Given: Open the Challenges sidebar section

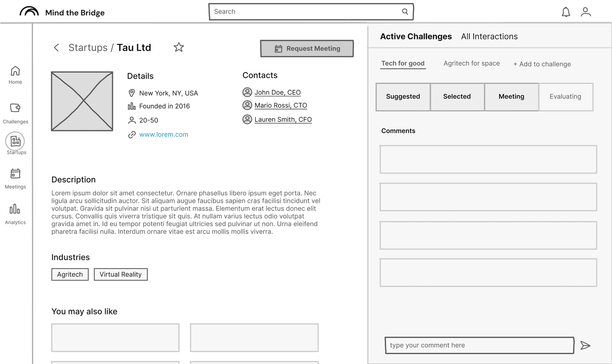Looking at the screenshot, I should tap(15, 113).
